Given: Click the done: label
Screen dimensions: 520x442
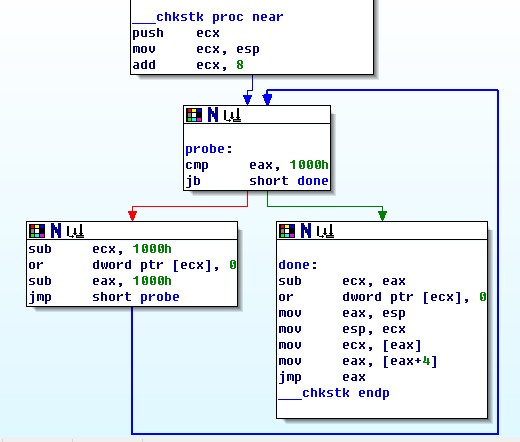Looking at the screenshot, I should tap(298, 265).
